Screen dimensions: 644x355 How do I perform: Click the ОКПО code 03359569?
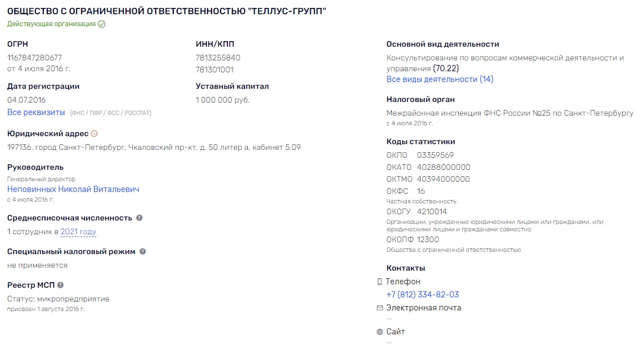pos(435,155)
